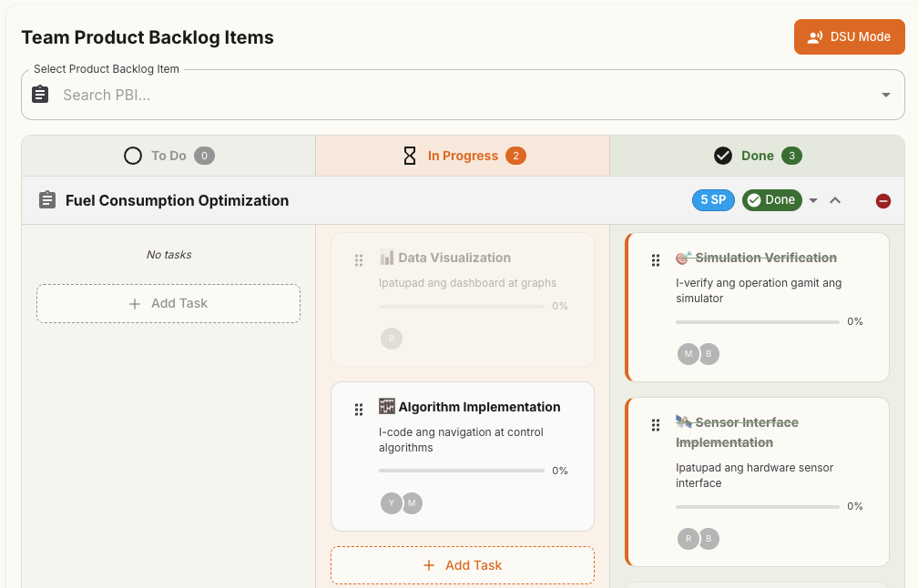
Task: Click drag handle of Simulation Verification task
Action: [x=655, y=260]
